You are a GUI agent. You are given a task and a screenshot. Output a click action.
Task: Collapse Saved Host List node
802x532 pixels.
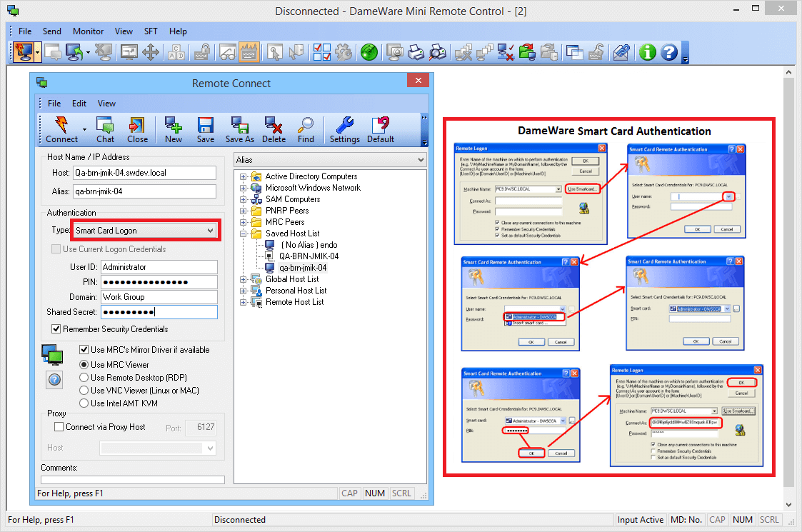pos(244,234)
